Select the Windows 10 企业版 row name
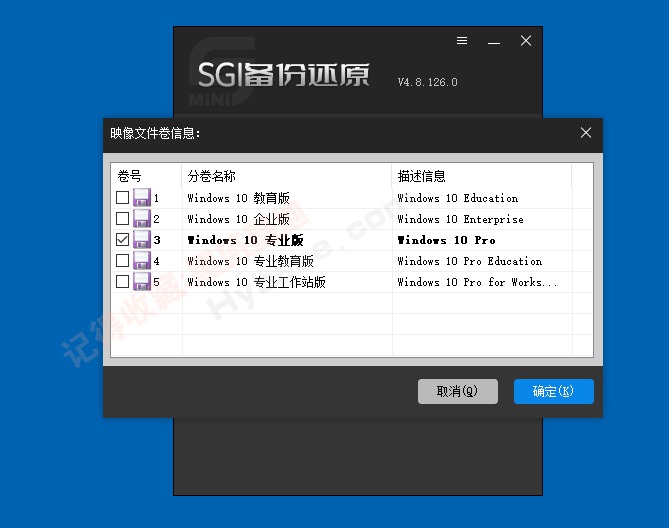Viewport: 669px width, 528px height. [239, 219]
